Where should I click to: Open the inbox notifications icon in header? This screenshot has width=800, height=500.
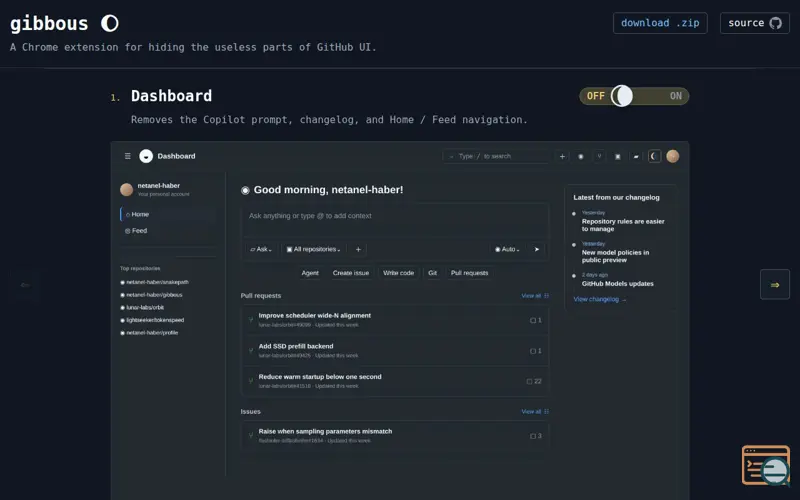point(636,156)
